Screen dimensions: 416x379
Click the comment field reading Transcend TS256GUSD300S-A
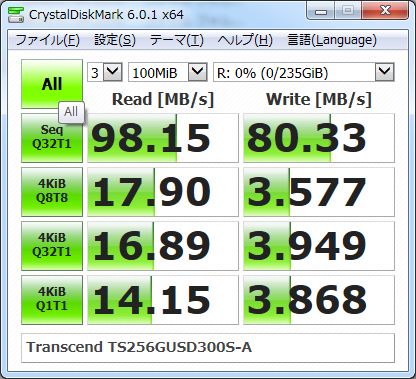tap(208, 348)
